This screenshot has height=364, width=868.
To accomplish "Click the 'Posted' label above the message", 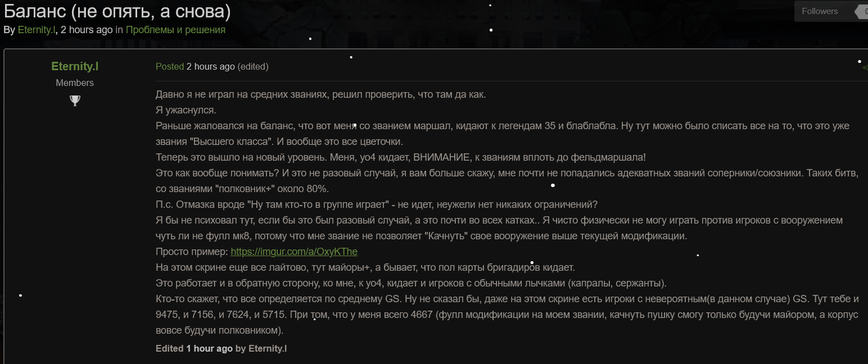I will pyautogui.click(x=169, y=66).
